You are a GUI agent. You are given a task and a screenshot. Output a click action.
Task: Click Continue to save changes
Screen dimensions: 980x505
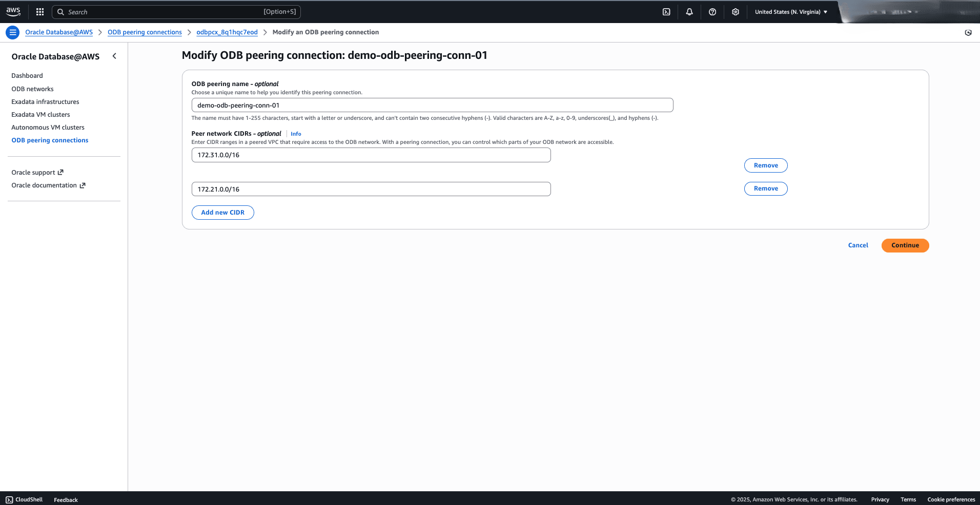(905, 245)
